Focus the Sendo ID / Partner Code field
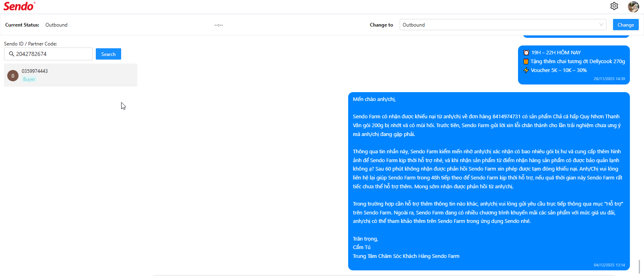This screenshot has height=276, width=644. [48, 54]
